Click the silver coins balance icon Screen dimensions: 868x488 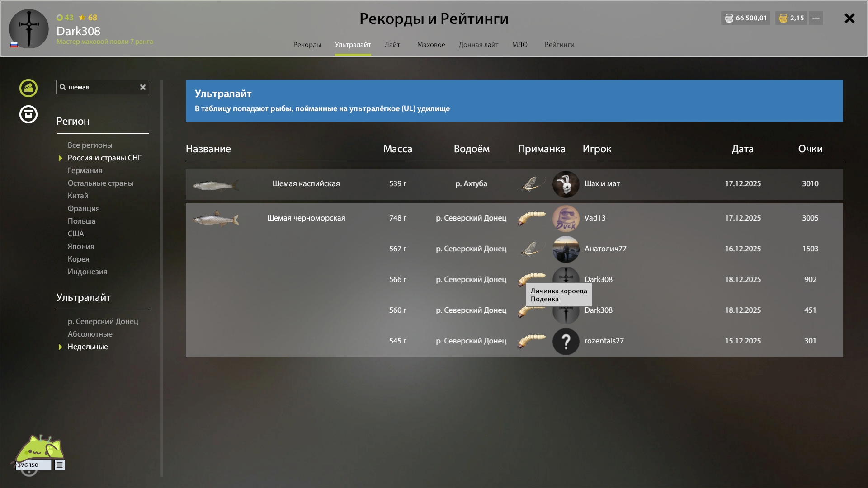pyautogui.click(x=729, y=18)
